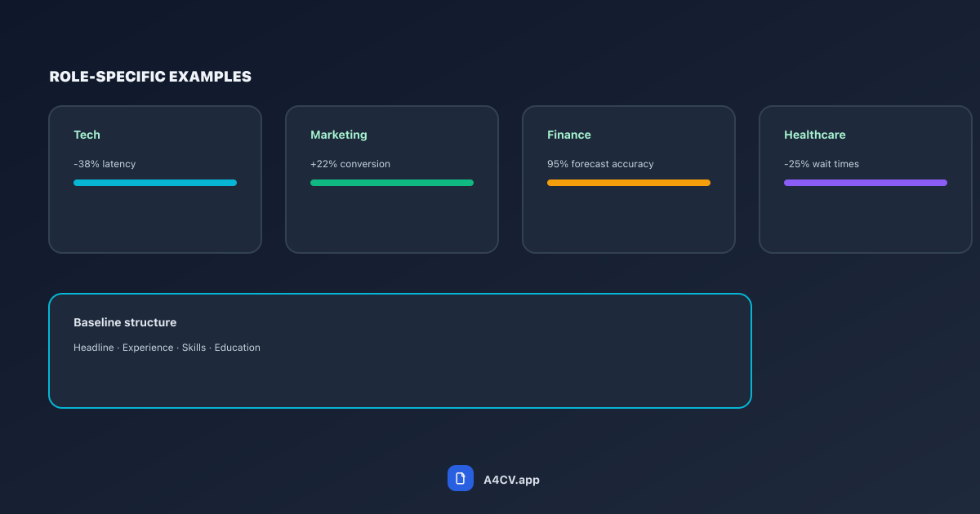Click the A4CV.app brand text

click(511, 480)
